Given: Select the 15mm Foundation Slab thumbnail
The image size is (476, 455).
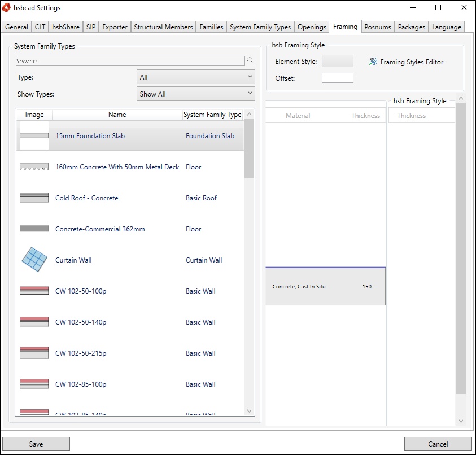Looking at the screenshot, I should 34,135.
